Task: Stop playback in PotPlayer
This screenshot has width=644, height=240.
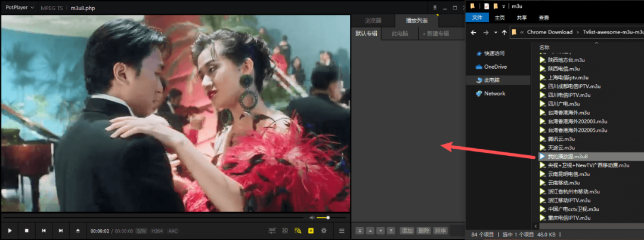Action: [x=27, y=230]
